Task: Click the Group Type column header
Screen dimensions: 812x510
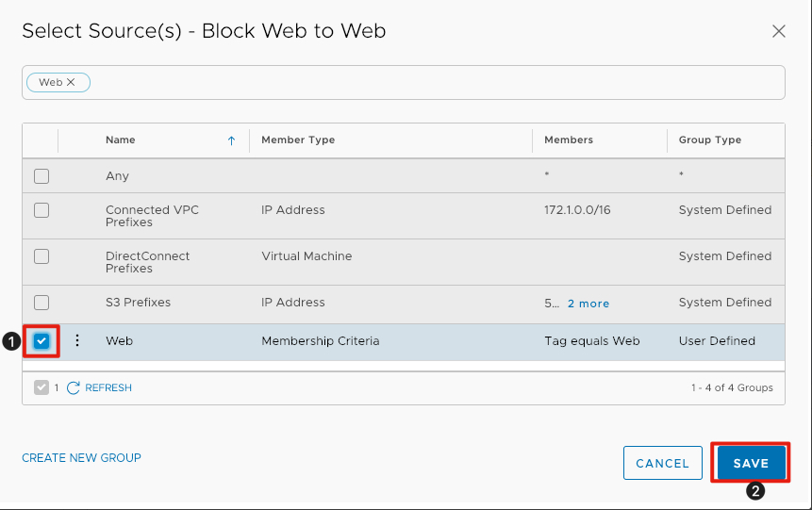Action: click(x=709, y=140)
